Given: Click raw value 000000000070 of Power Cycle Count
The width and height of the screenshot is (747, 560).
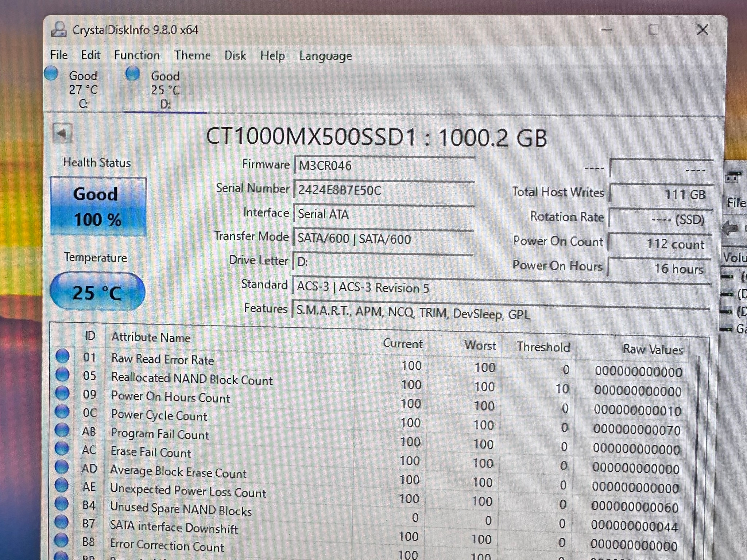Looking at the screenshot, I should tap(637, 430).
